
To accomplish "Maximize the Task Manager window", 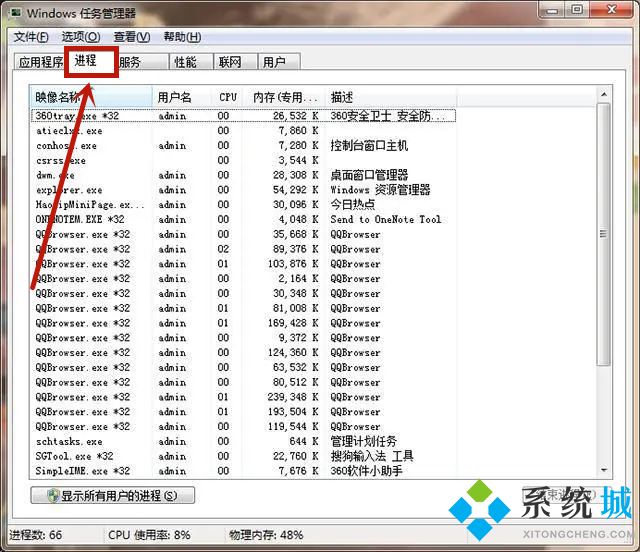I will (577, 10).
